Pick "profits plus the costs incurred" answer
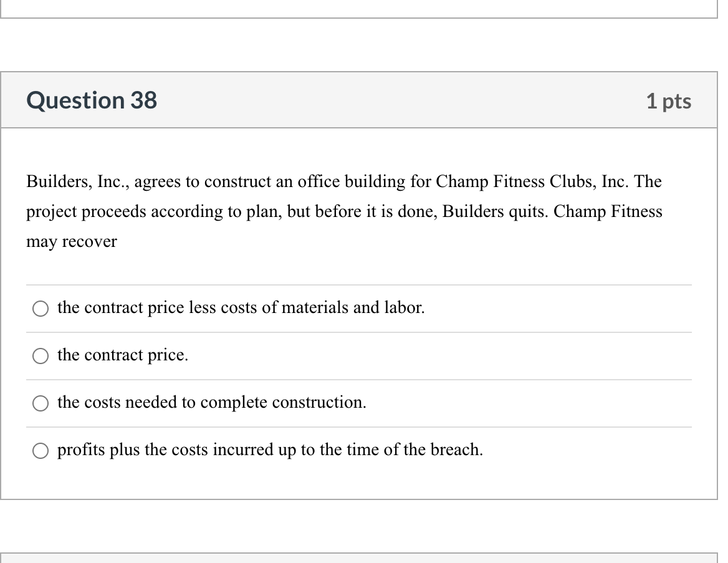Image resolution: width=728 pixels, height=563 pixels. 40,450
